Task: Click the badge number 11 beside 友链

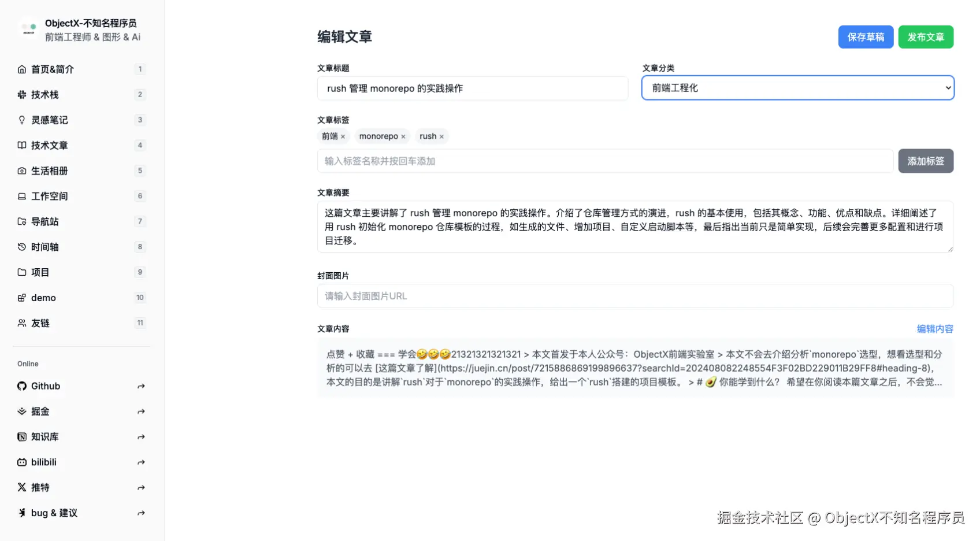Action: [140, 323]
